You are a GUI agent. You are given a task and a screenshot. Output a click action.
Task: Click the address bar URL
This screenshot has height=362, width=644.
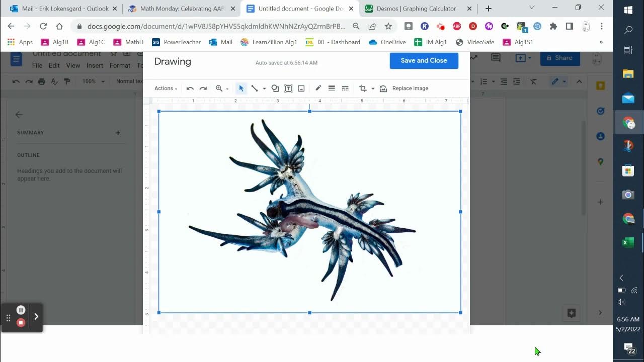[216, 26]
